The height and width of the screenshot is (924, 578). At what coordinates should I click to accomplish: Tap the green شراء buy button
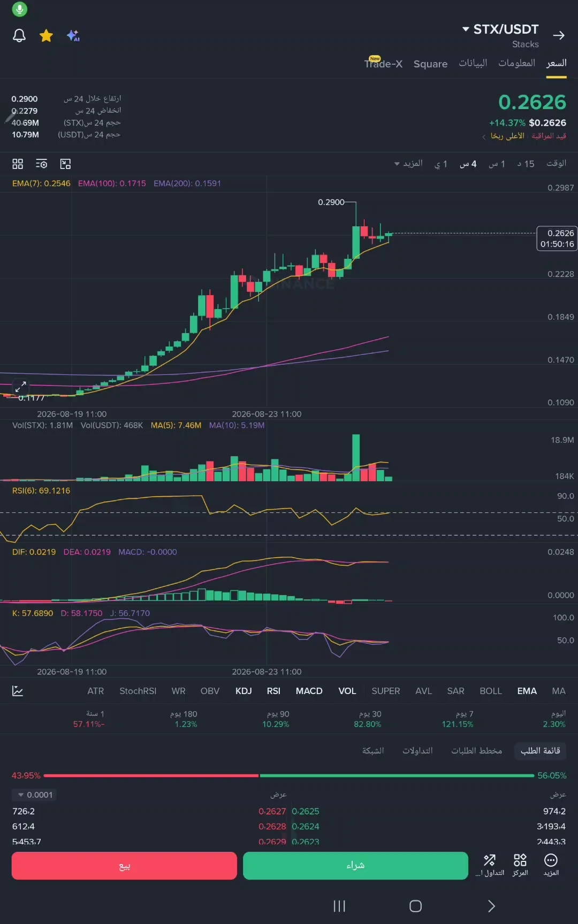click(x=355, y=866)
